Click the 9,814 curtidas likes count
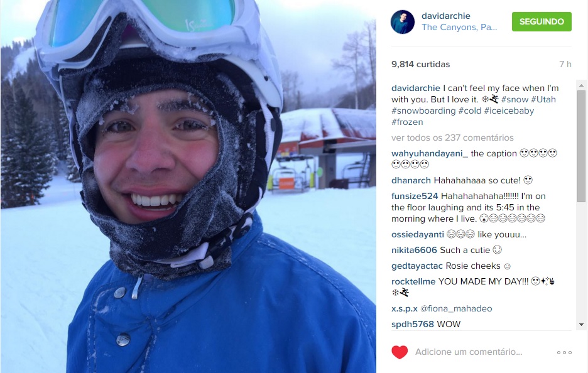The height and width of the screenshot is (373, 588). 420,64
